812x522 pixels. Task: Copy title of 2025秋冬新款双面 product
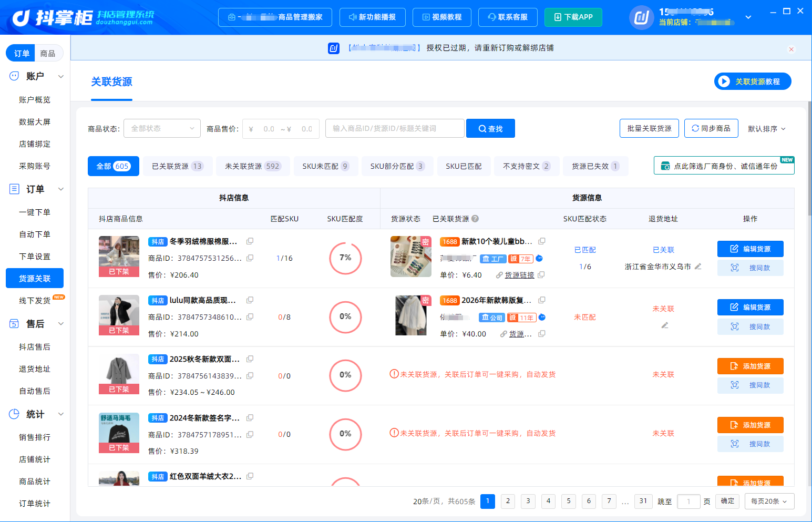pos(250,359)
